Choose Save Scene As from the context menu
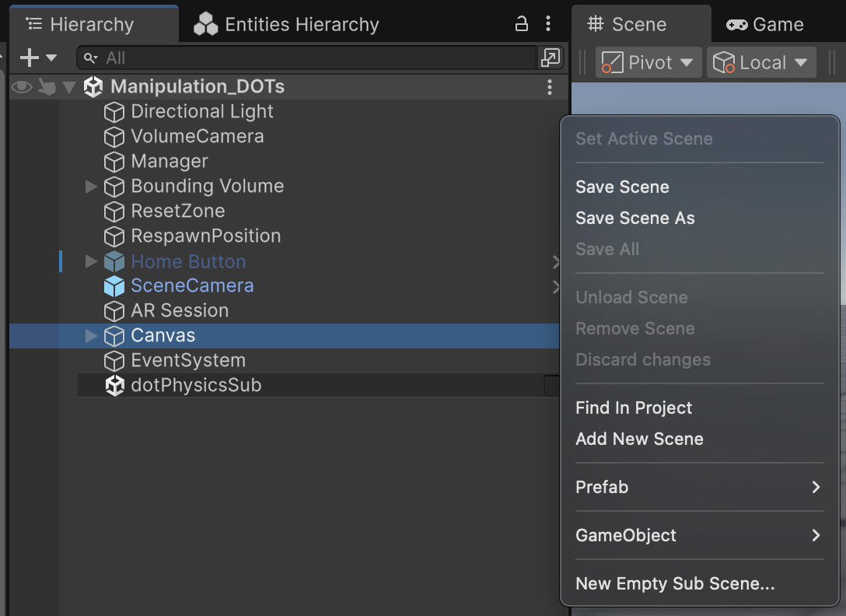 click(x=635, y=219)
